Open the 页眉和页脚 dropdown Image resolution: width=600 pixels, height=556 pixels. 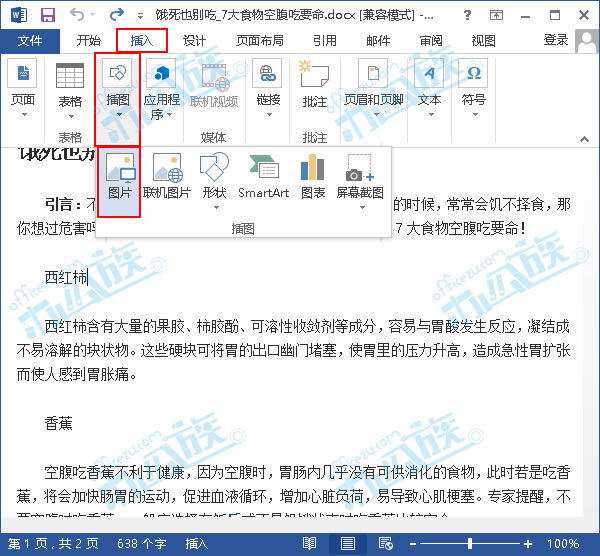click(x=373, y=89)
